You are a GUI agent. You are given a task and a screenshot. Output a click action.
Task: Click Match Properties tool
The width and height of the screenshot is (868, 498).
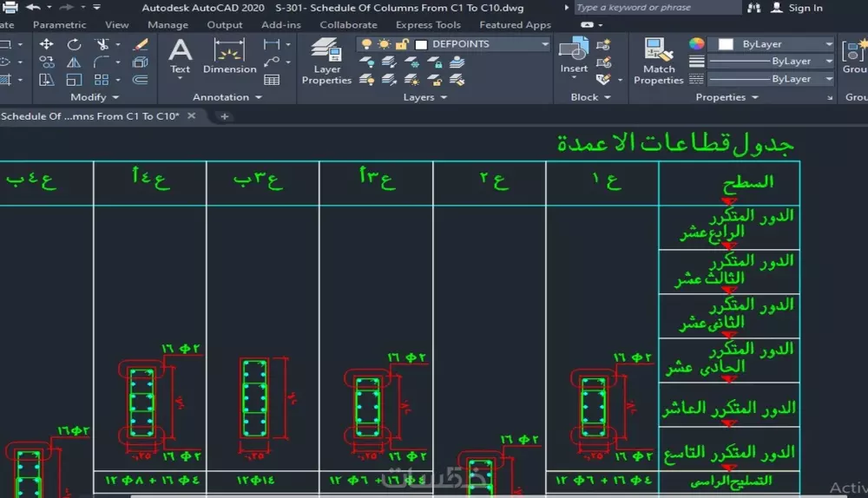pyautogui.click(x=659, y=61)
